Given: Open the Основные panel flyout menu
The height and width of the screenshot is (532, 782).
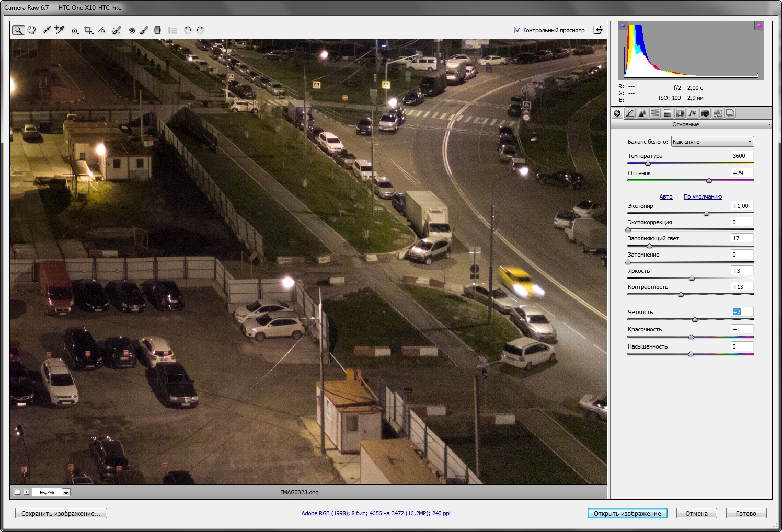Looking at the screenshot, I should coord(767,124).
